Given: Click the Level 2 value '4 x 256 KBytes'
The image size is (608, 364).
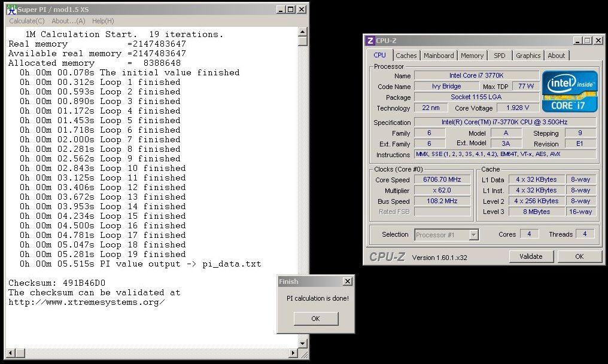Looking at the screenshot, I should (x=536, y=201).
